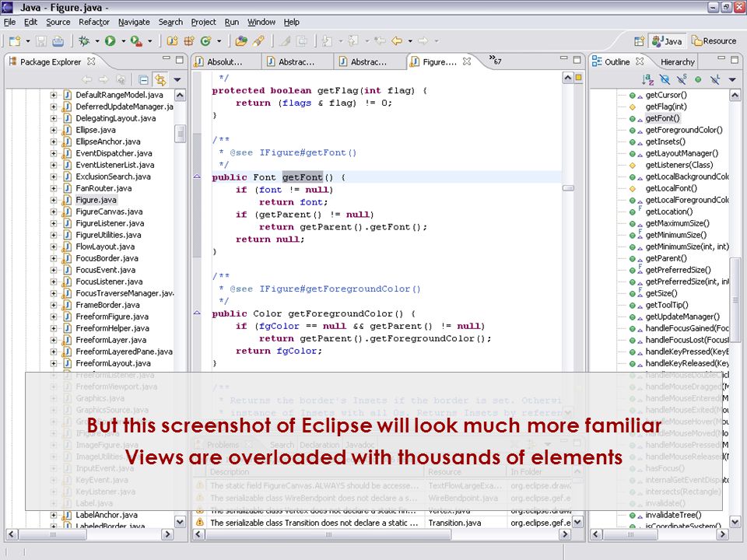Screen dimensions: 747x560
Task: Open the Run button dropdown arrow
Action: click(x=124, y=41)
